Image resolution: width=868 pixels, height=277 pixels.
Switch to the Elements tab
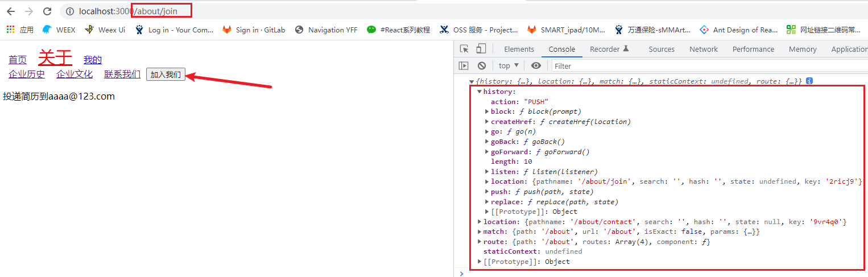tap(519, 49)
